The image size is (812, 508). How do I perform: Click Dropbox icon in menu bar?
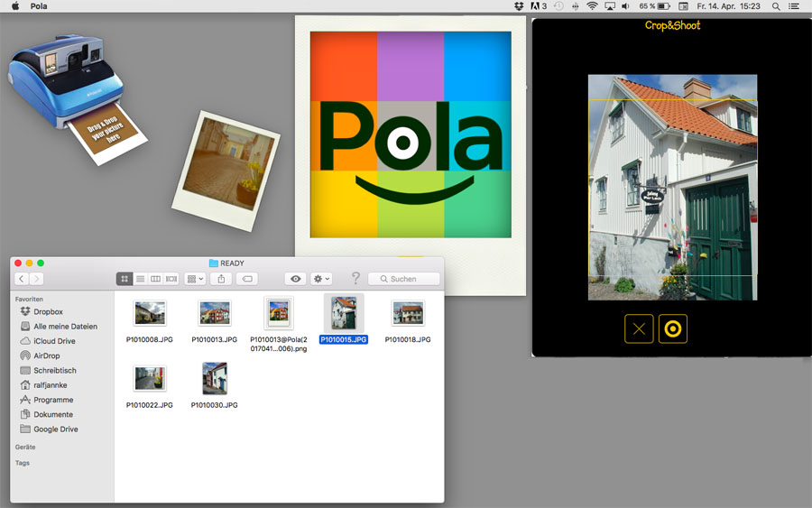pyautogui.click(x=519, y=6)
